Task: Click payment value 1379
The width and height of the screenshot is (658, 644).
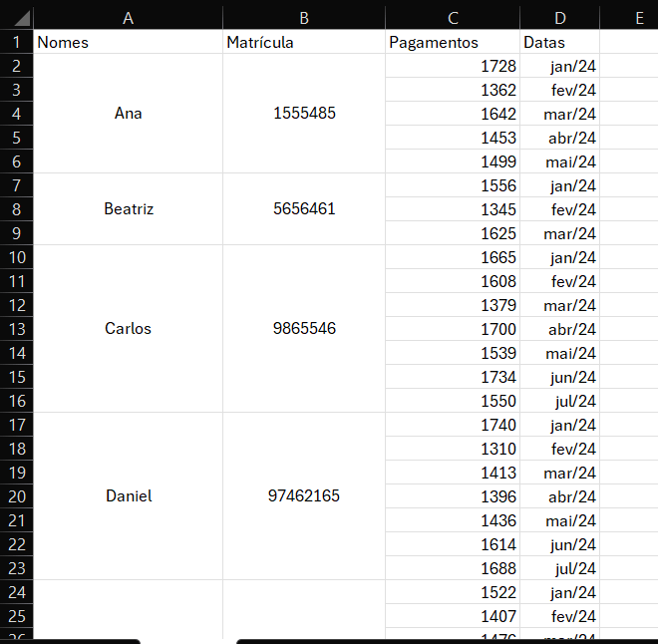Action: 453,305
